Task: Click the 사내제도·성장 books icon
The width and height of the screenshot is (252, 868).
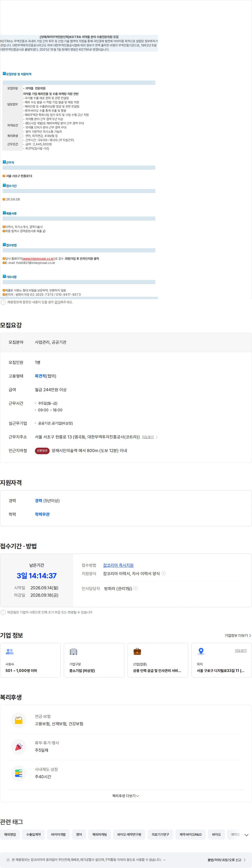Action: click(x=19, y=773)
